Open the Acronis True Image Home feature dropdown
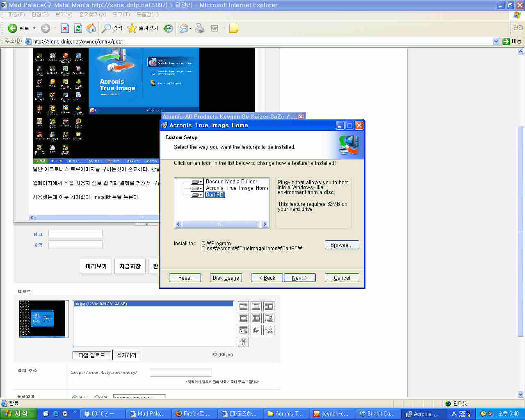The width and height of the screenshot is (525, 420). pos(197,188)
